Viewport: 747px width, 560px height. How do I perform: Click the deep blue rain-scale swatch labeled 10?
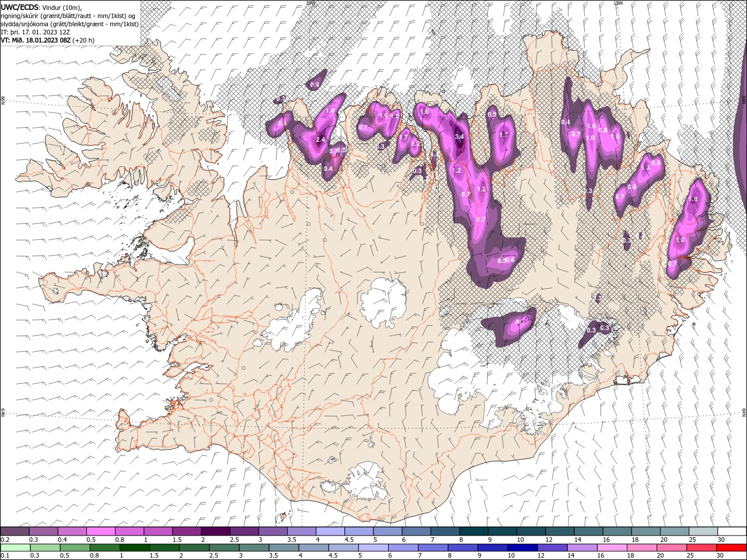pos(522,548)
